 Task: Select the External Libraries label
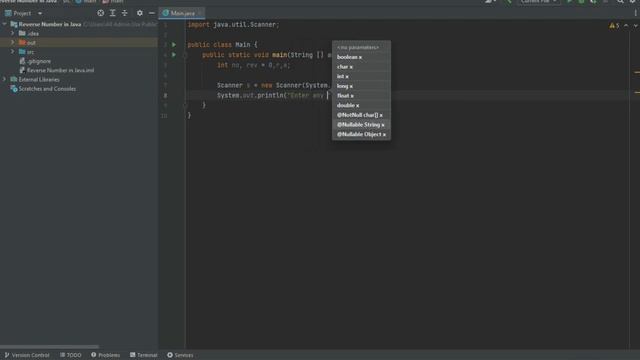[x=39, y=80]
